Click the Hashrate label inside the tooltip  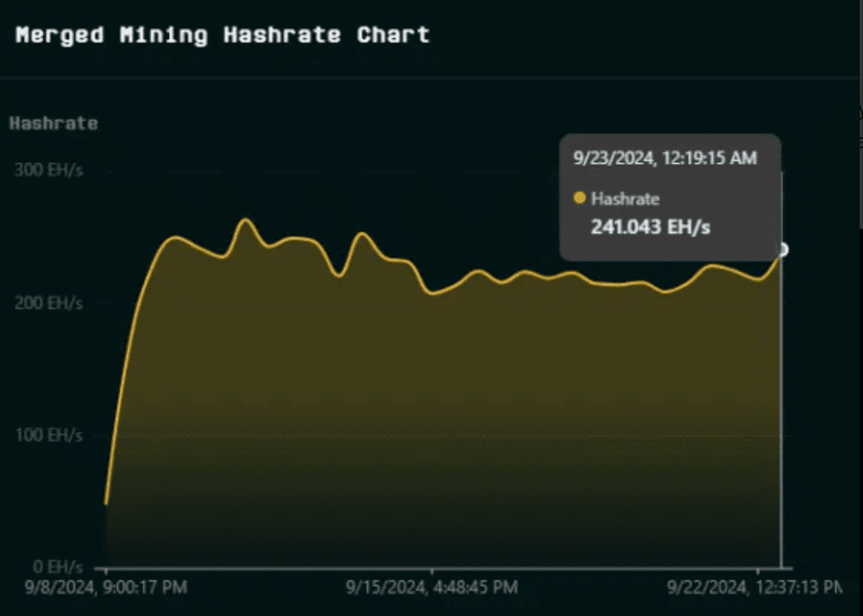[625, 199]
